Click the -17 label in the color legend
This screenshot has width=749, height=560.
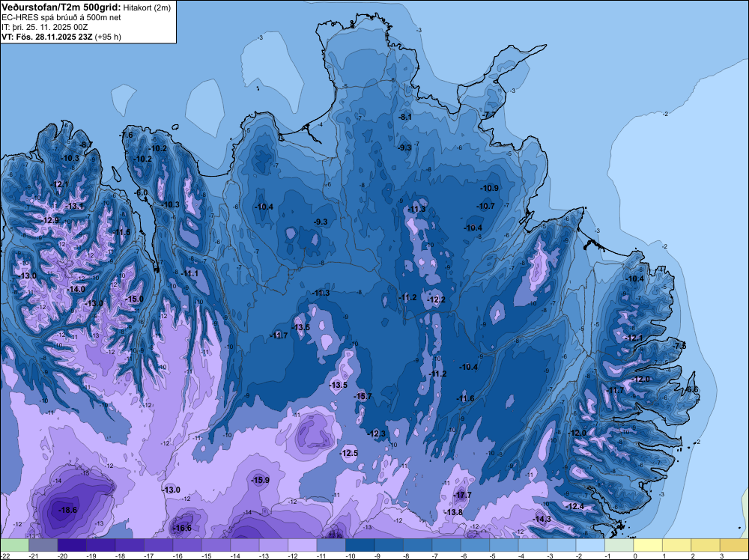149,556
